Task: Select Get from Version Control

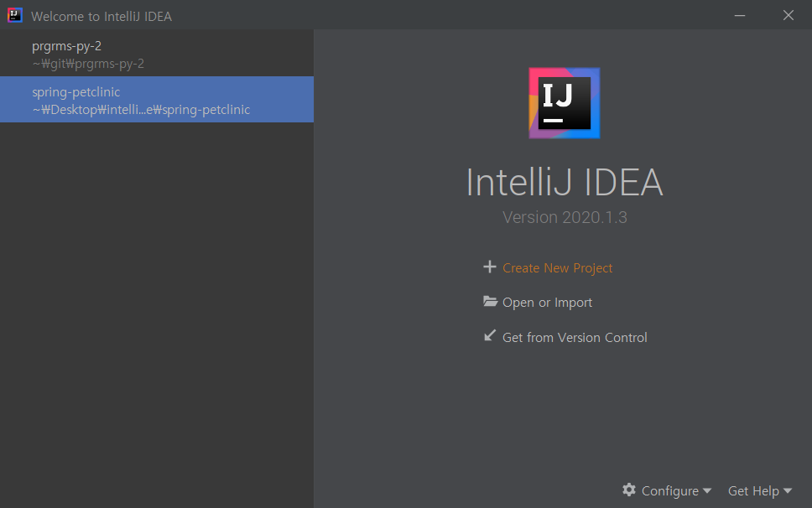Action: click(575, 337)
